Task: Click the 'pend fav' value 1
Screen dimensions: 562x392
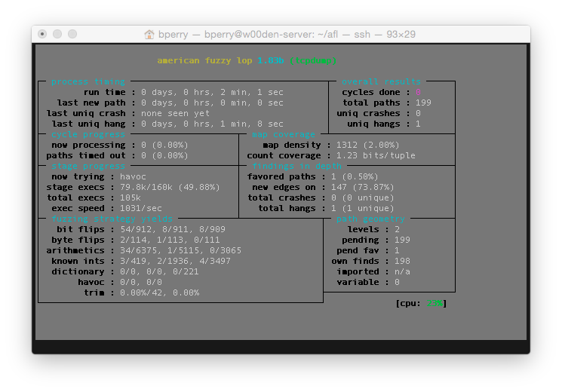Action: tap(397, 250)
